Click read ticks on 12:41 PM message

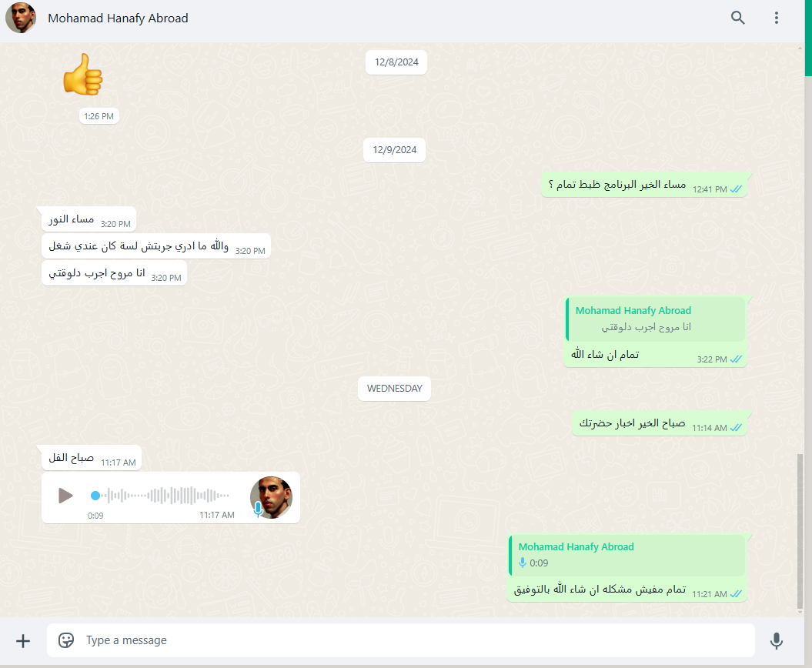(x=736, y=189)
